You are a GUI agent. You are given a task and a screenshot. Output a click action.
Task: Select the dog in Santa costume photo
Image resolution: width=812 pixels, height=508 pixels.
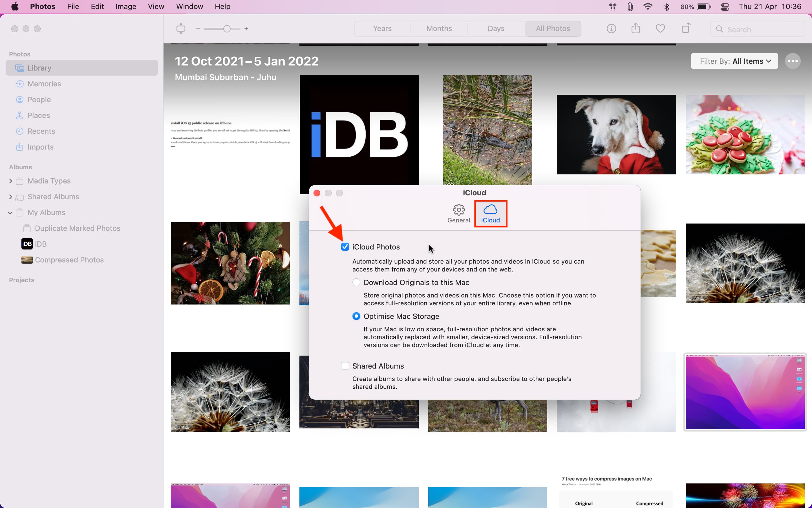click(x=616, y=134)
